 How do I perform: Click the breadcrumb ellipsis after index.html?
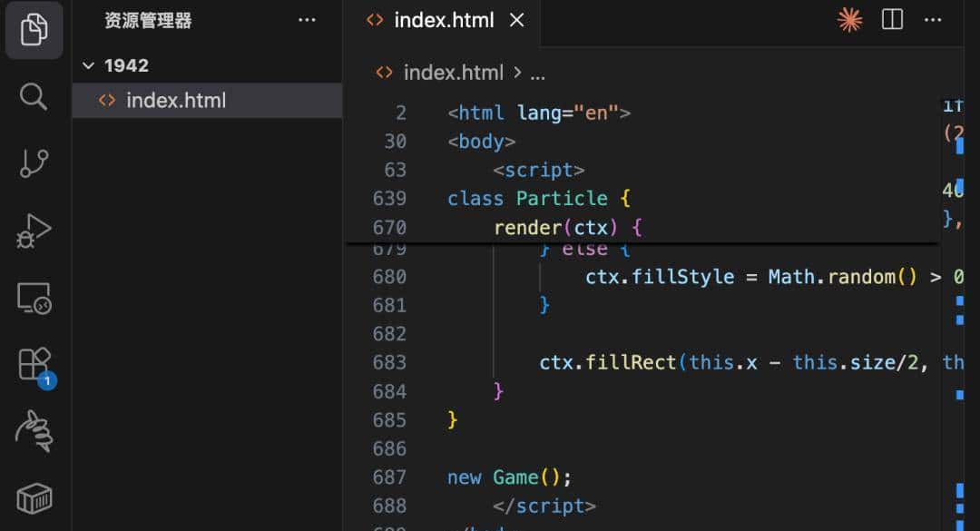pyautogui.click(x=537, y=73)
